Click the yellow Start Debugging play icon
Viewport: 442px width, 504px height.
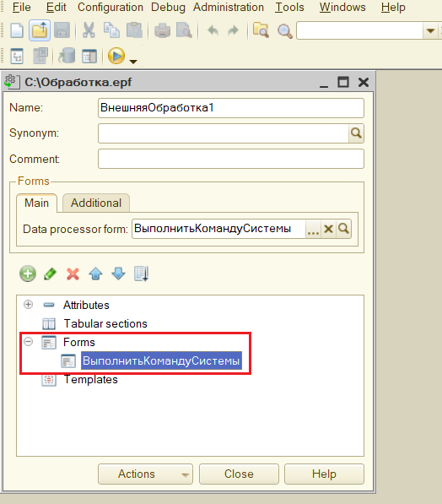coord(116,56)
